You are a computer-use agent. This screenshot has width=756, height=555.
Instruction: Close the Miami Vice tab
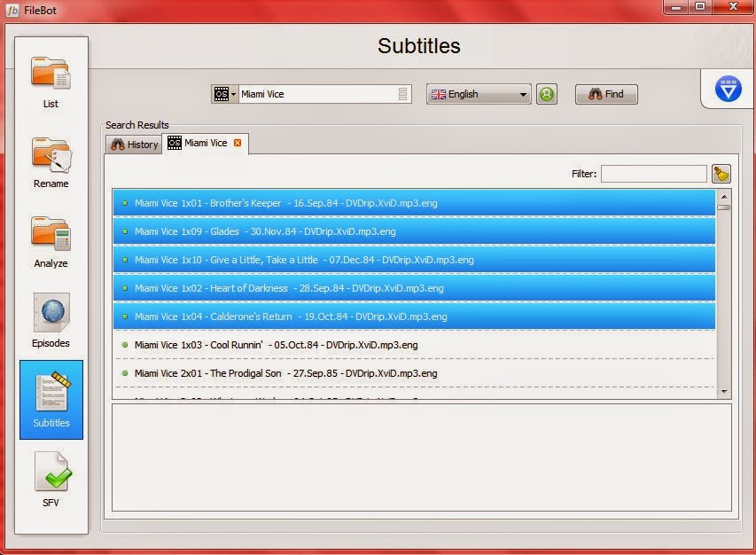pyautogui.click(x=238, y=143)
